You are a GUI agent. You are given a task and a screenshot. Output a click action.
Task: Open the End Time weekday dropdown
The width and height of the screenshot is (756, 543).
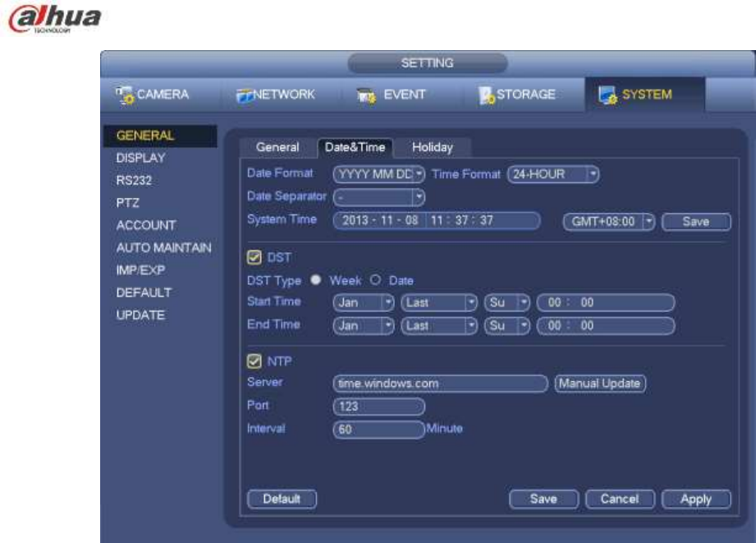506,326
